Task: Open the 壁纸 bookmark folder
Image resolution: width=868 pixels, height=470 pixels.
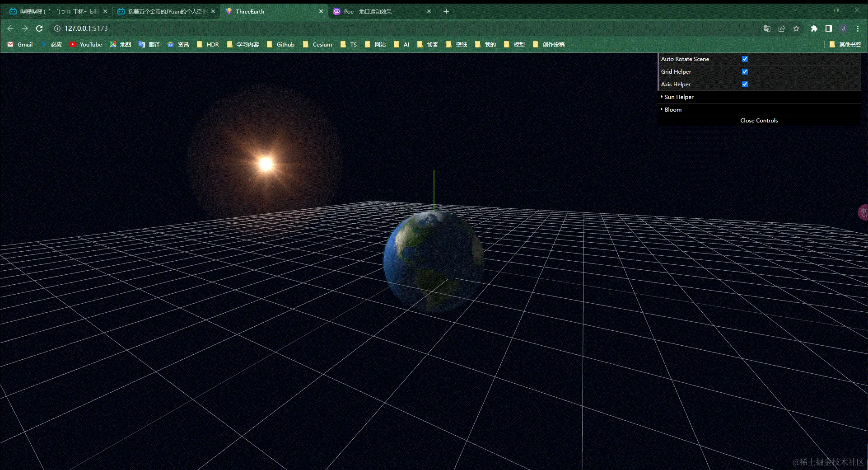Action: 457,44
